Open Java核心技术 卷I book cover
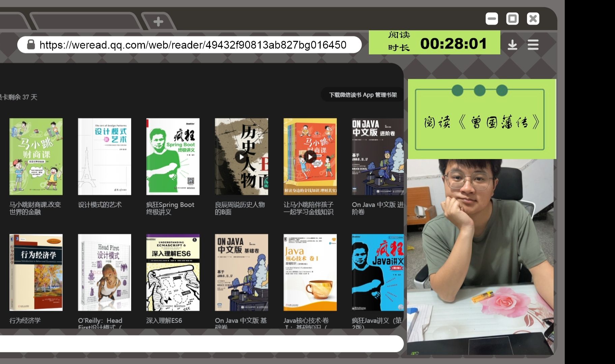The width and height of the screenshot is (615, 364). pyautogui.click(x=310, y=272)
